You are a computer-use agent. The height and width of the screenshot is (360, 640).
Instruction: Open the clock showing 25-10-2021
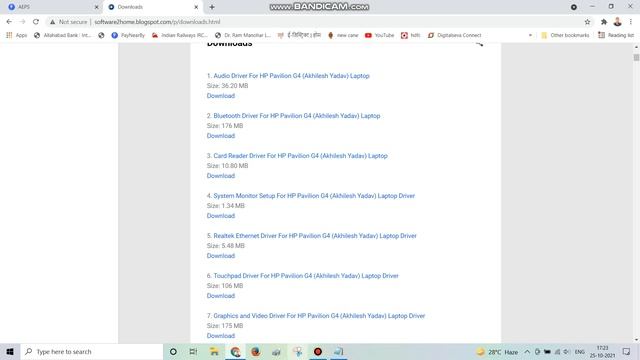pyautogui.click(x=602, y=352)
